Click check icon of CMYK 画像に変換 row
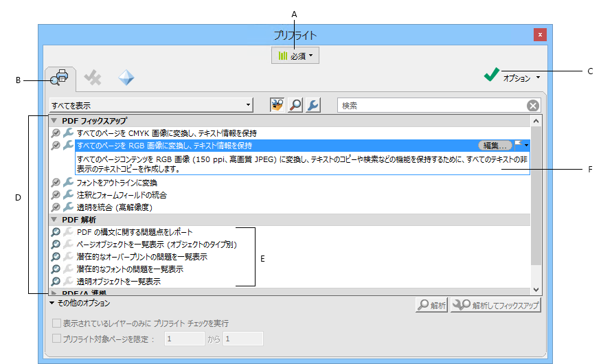 [x=56, y=133]
